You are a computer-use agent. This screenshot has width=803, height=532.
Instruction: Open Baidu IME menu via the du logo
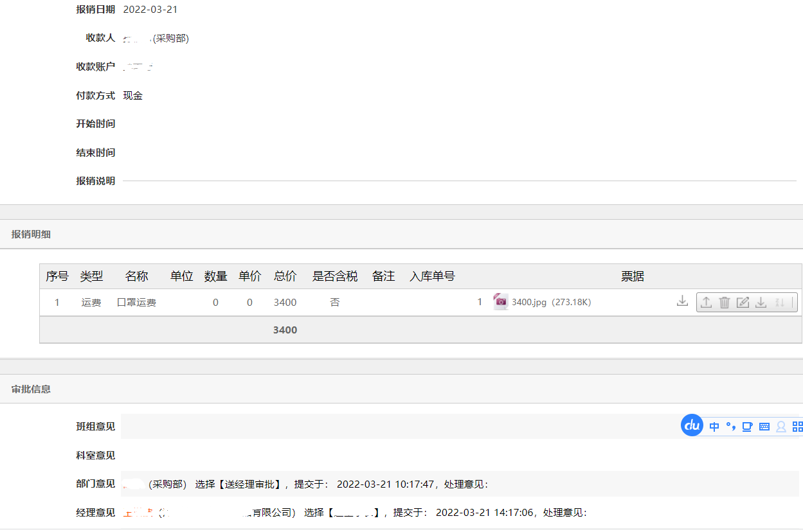692,426
